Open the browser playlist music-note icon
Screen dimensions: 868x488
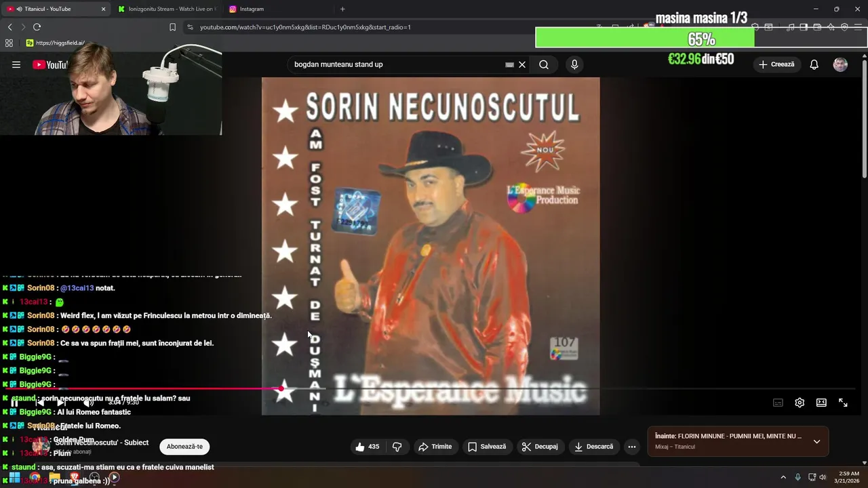[791, 27]
